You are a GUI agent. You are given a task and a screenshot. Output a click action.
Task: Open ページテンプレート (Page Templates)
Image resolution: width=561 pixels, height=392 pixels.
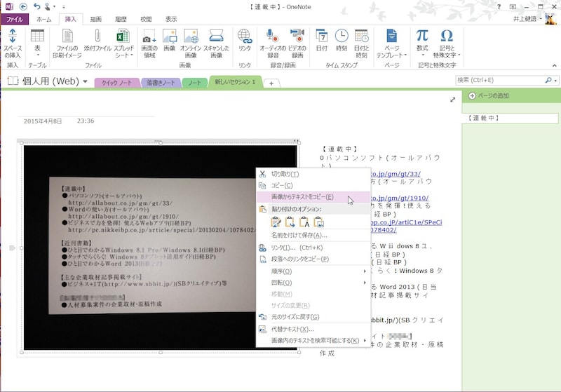tap(392, 43)
